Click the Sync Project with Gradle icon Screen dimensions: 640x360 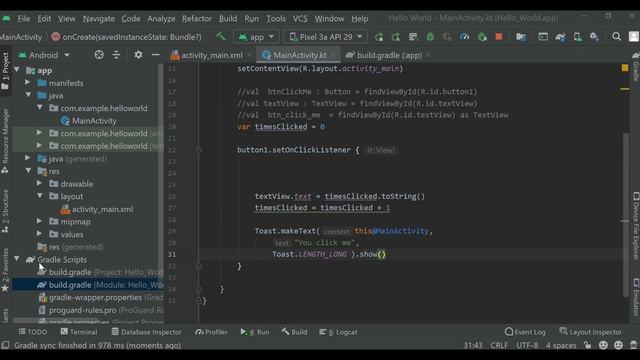tap(560, 37)
